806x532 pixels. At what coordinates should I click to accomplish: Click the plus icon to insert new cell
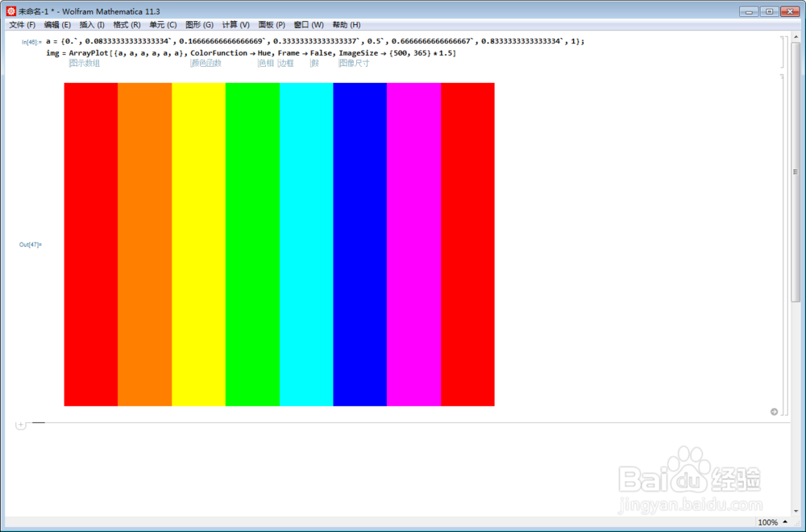pos(20,425)
